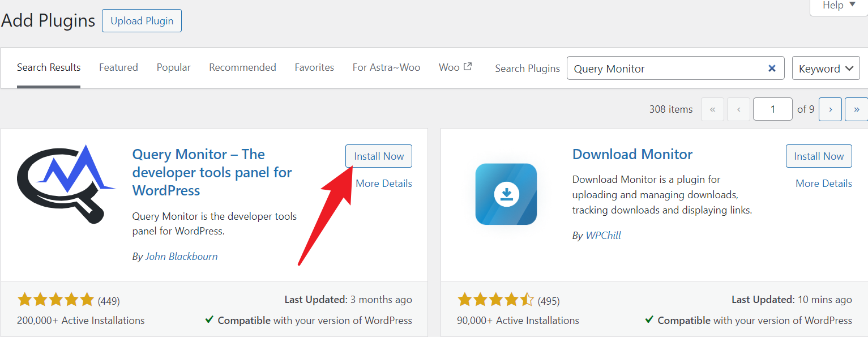868x337 pixels.
Task: Go to the next results page arrow
Action: (x=830, y=109)
